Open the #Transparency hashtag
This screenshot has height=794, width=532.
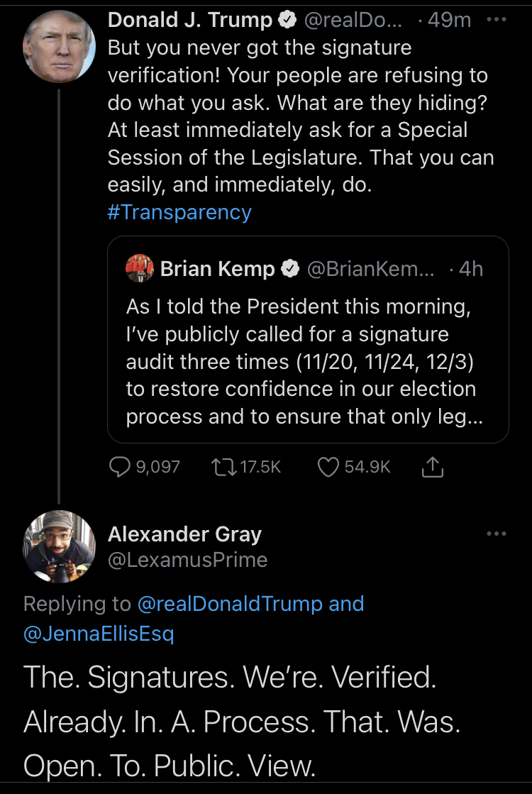[179, 212]
